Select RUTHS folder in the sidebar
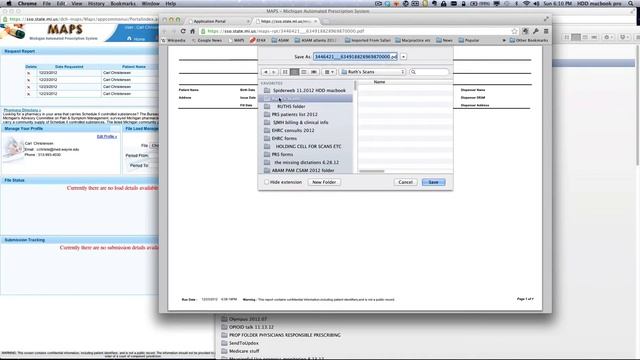Screen dimensions: 640x360 click(x=305, y=106)
